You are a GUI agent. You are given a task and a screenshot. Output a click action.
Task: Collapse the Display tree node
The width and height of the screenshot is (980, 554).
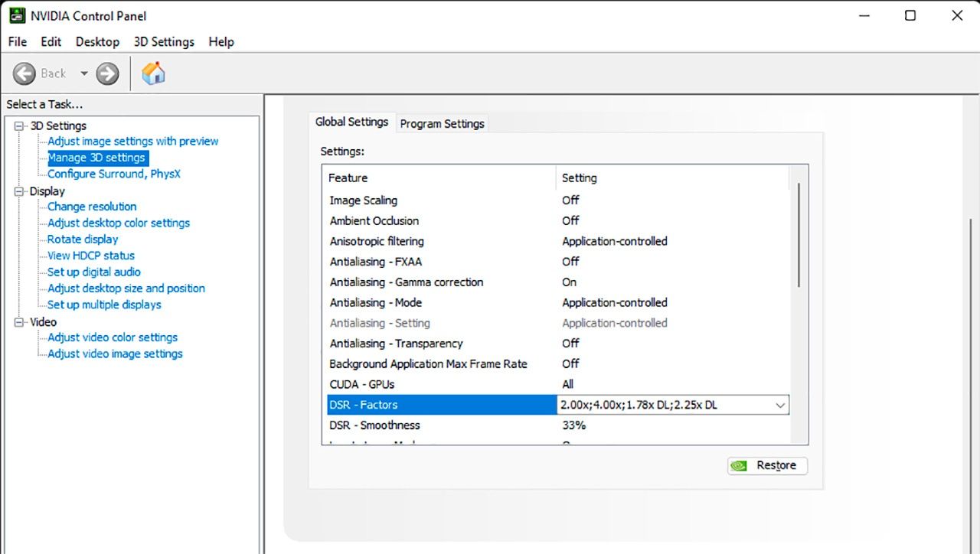(19, 191)
